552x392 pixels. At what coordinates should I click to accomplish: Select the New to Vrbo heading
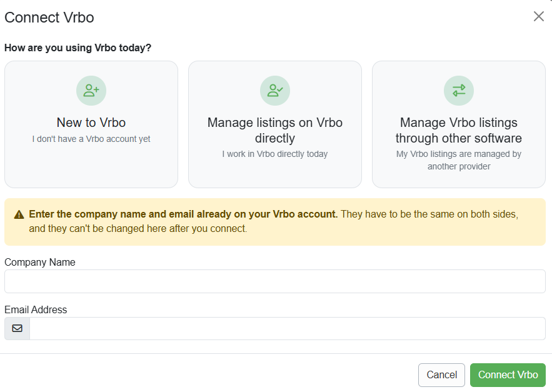coord(91,123)
